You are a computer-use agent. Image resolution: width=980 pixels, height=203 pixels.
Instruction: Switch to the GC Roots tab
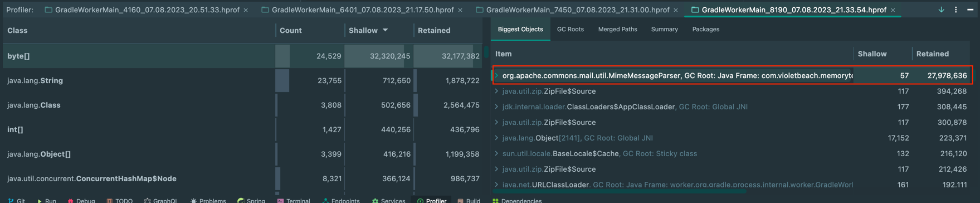click(x=570, y=30)
